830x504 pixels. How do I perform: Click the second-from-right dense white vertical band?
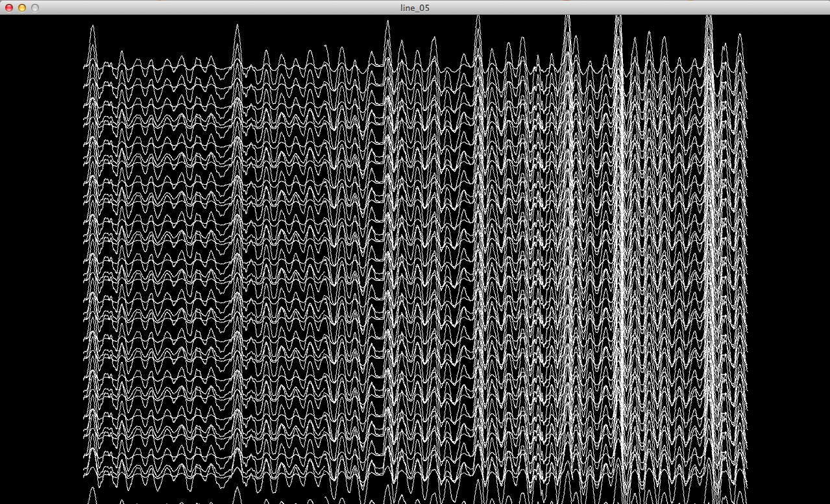(619, 259)
